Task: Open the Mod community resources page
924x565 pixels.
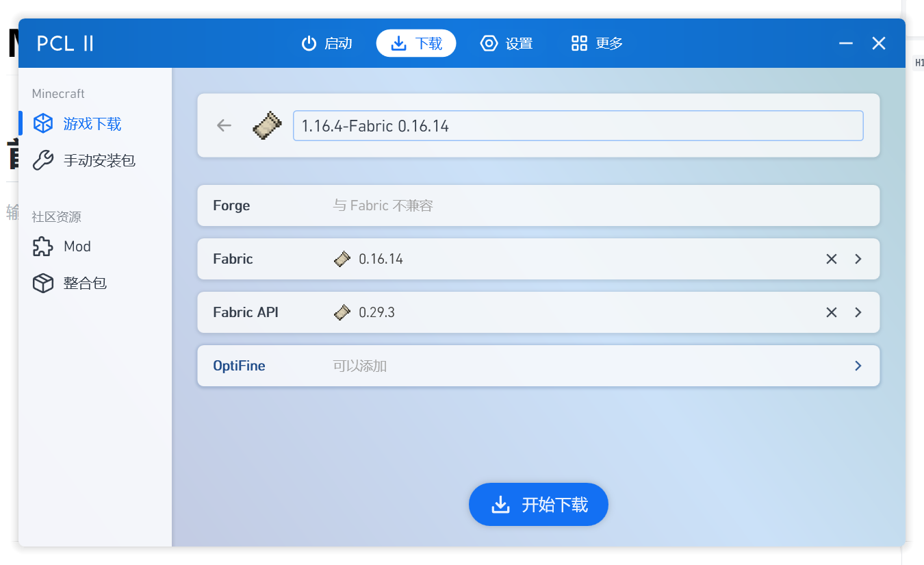Action: coord(95,247)
